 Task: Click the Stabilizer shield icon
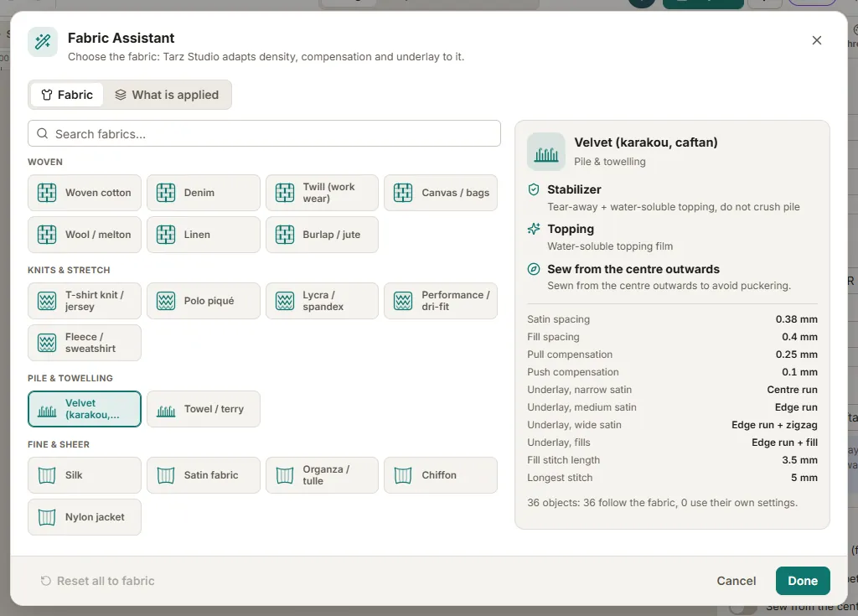coord(534,189)
